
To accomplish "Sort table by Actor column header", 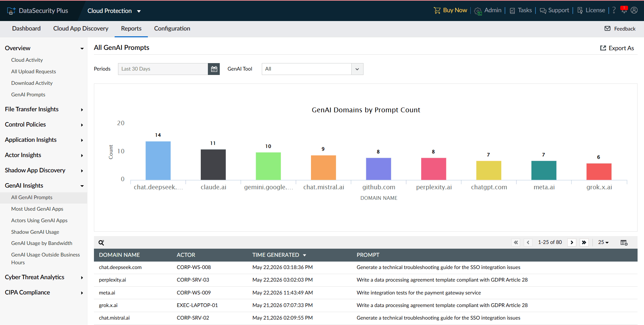I will (186, 255).
